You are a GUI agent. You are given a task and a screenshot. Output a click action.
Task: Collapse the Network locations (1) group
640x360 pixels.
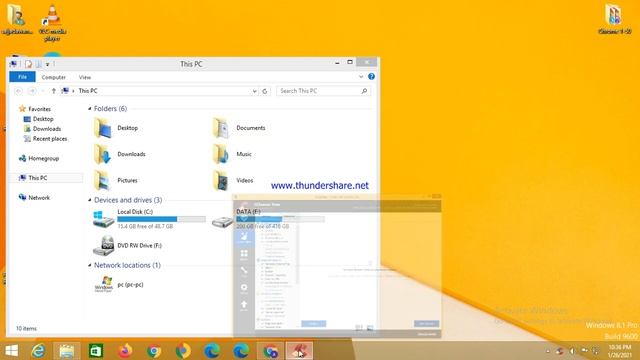click(x=90, y=265)
